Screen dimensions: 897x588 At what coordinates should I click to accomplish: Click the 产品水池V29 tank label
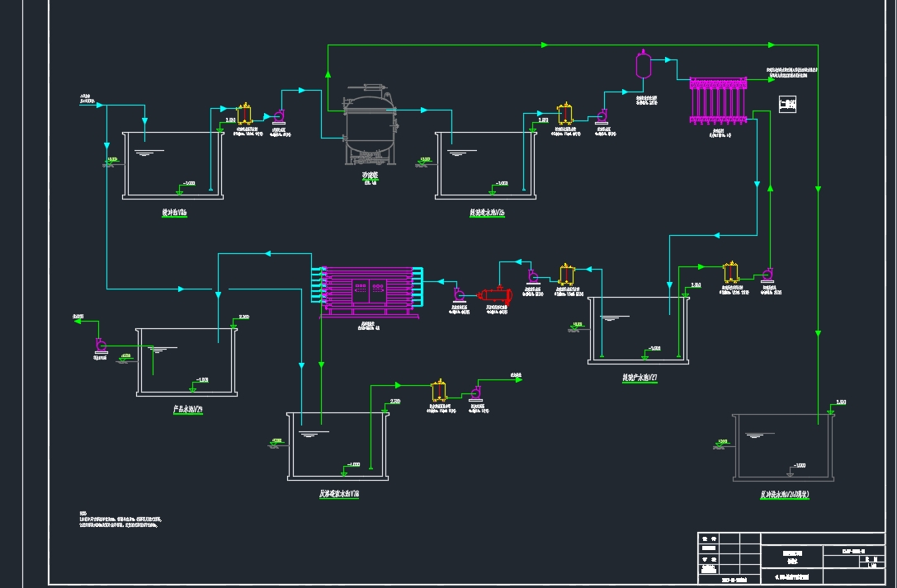[187, 409]
